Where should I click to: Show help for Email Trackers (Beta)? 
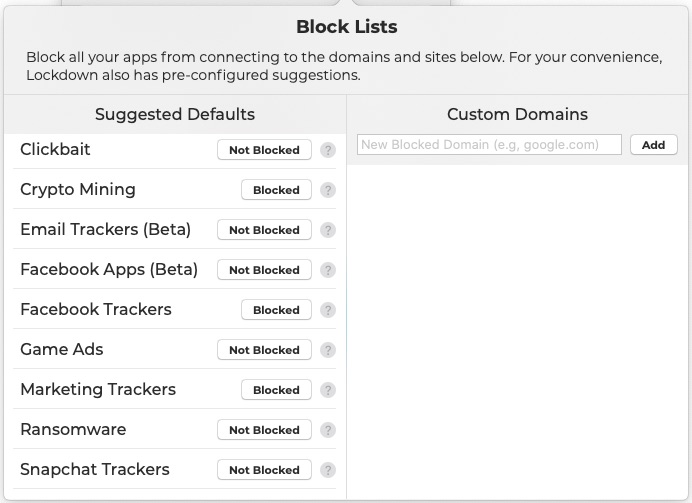[328, 230]
